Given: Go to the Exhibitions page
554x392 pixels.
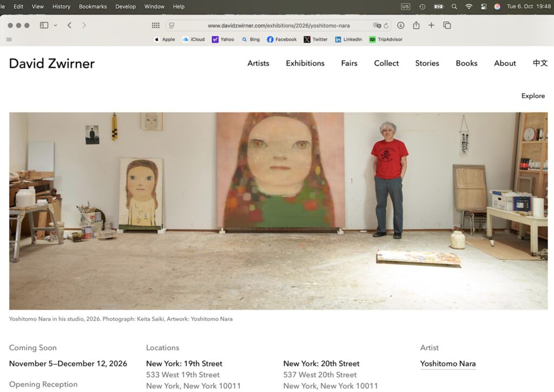Looking at the screenshot, I should 305,63.
